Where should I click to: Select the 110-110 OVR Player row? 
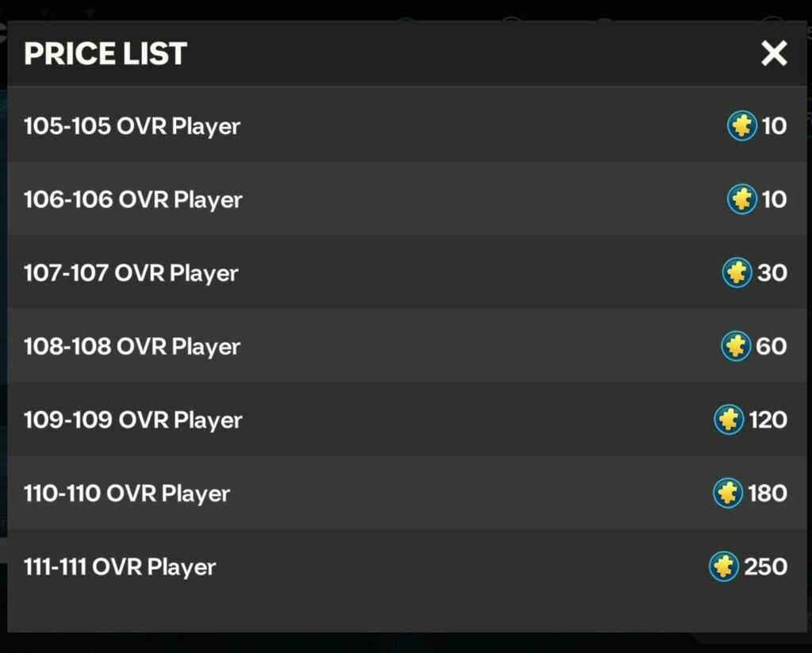(x=407, y=493)
